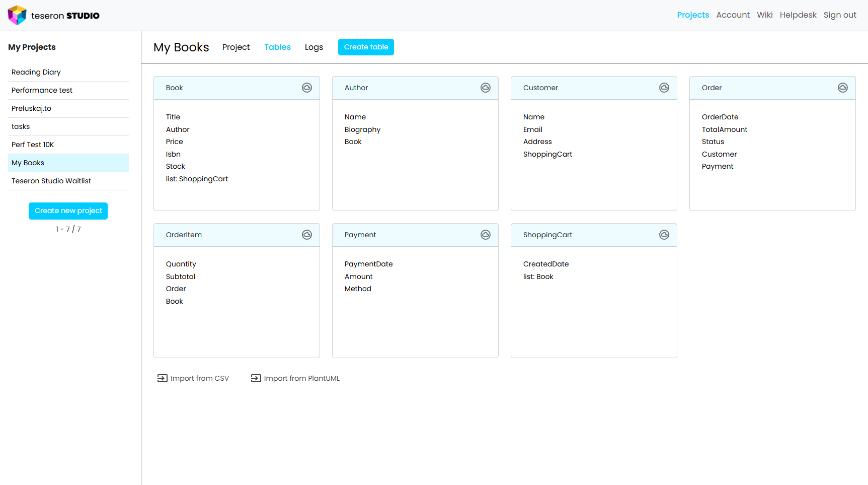Click the Book table title
This screenshot has height=485, width=868.
pyautogui.click(x=175, y=88)
